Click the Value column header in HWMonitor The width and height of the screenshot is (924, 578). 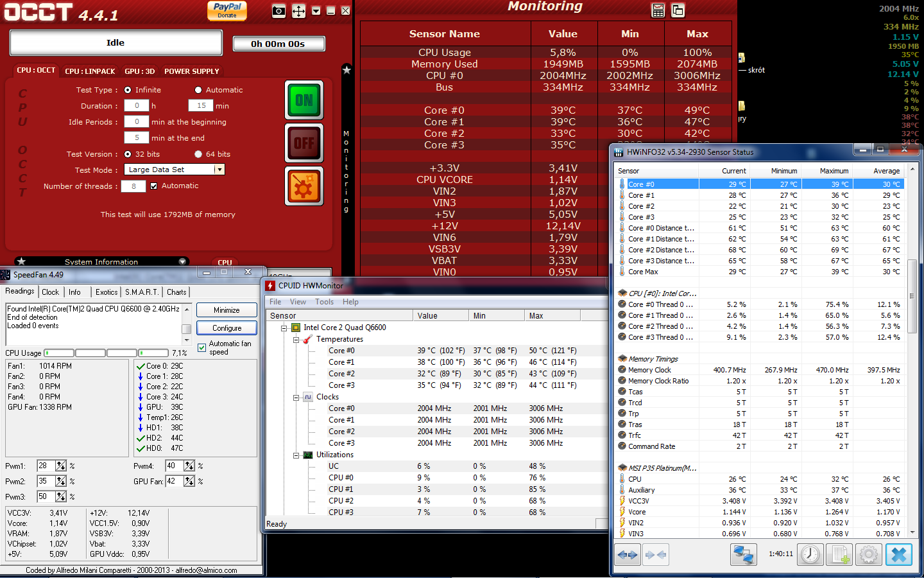click(441, 316)
